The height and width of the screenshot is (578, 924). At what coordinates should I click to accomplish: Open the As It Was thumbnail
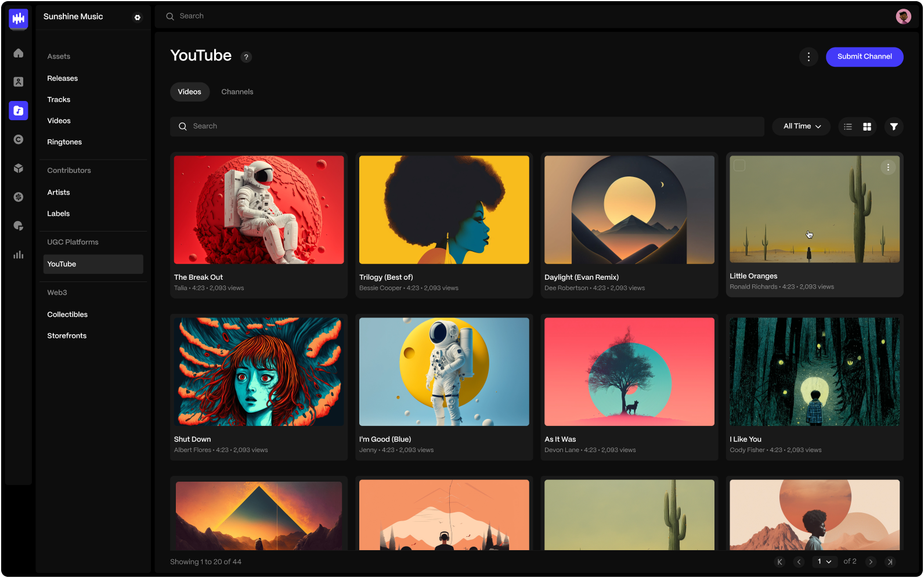click(629, 371)
